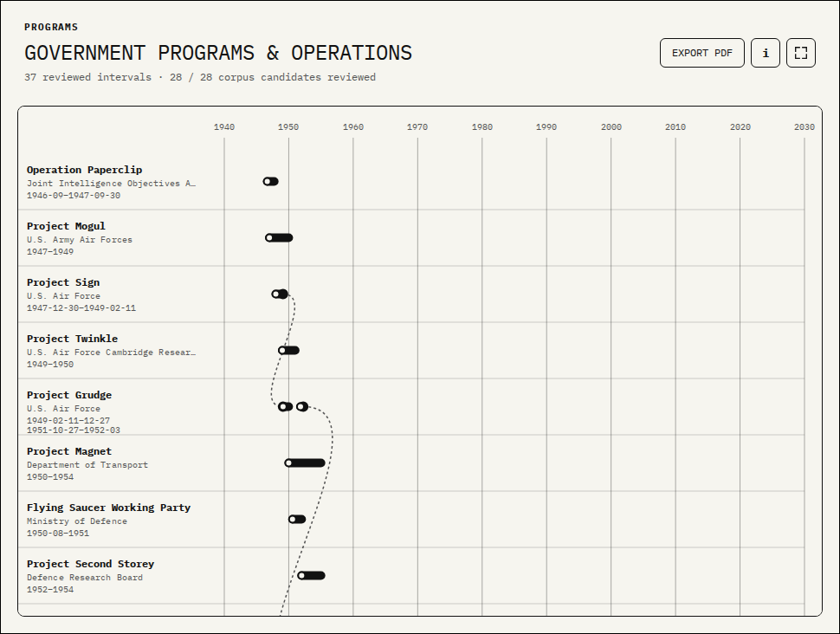Click the 1990 year axis label
The height and width of the screenshot is (634, 840).
coord(546,127)
